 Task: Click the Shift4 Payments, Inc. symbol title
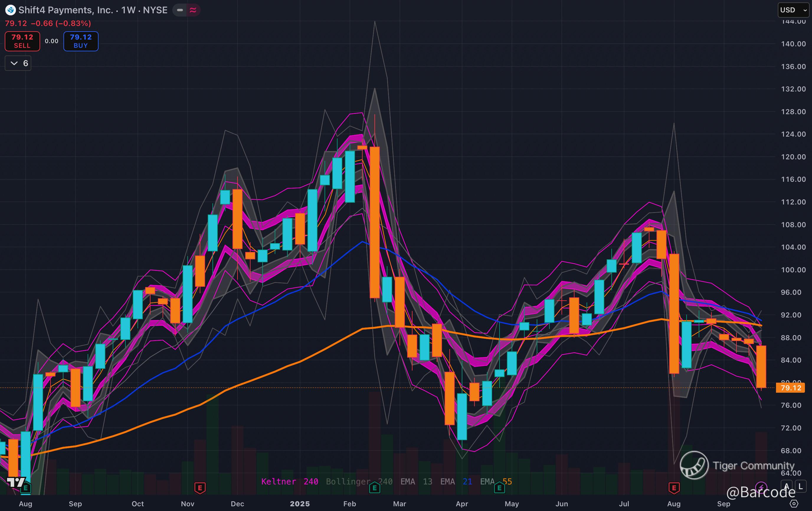[x=66, y=10]
